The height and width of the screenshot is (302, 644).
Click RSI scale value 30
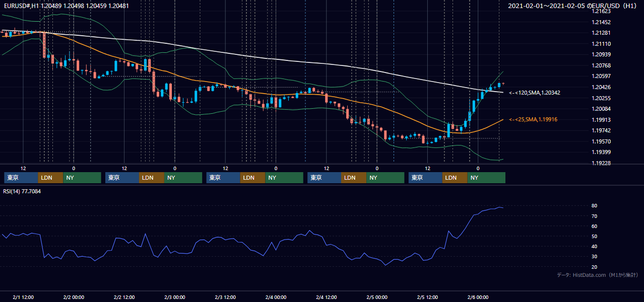click(595, 257)
